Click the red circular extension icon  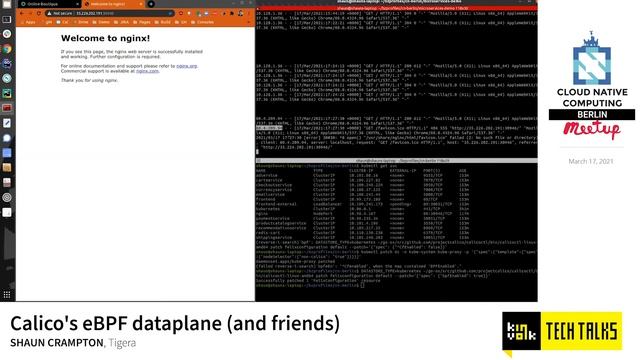pyautogui.click(x=181, y=13)
